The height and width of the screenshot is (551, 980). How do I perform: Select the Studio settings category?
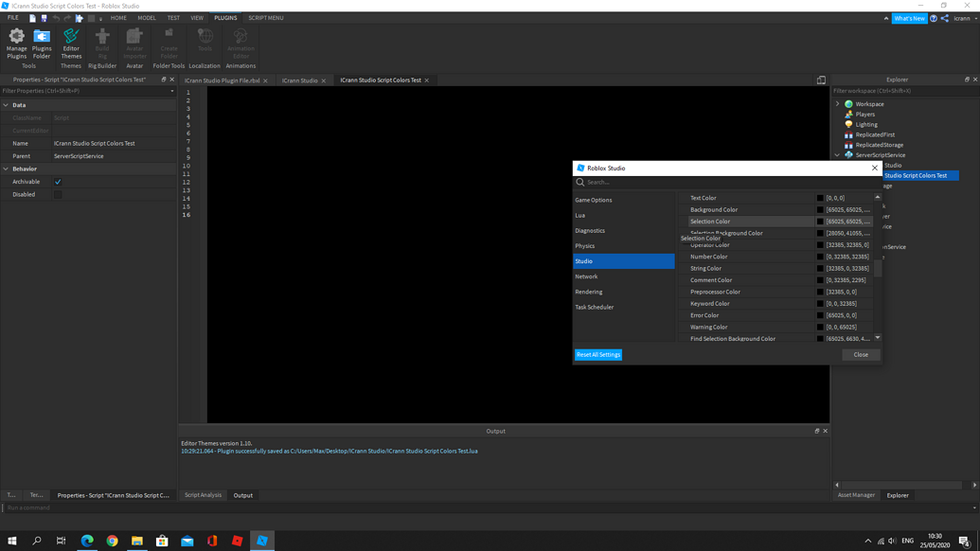click(x=584, y=260)
